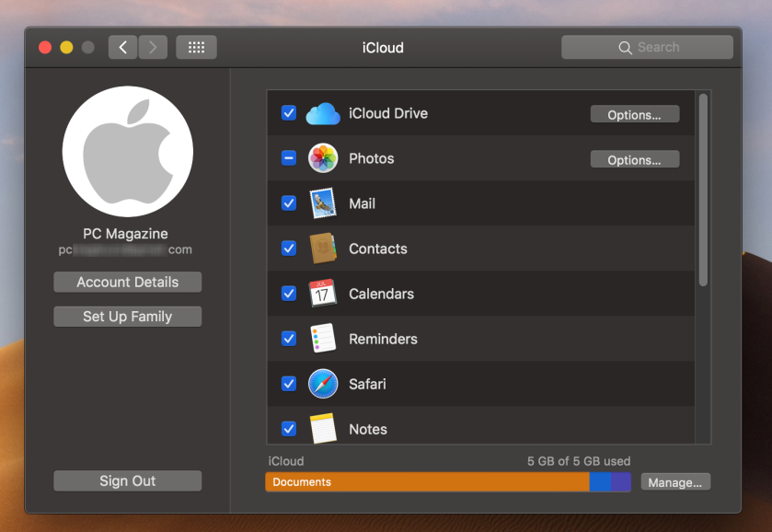This screenshot has width=772, height=532.
Task: Click the iCloud window title
Action: (383, 48)
